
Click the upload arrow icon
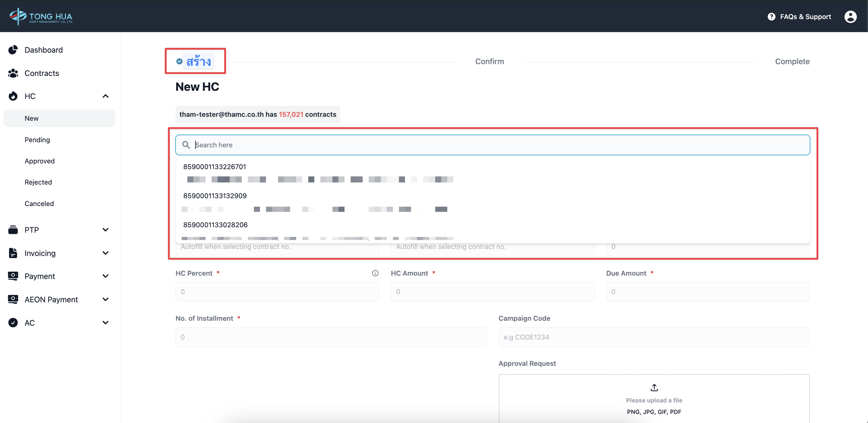tap(654, 387)
